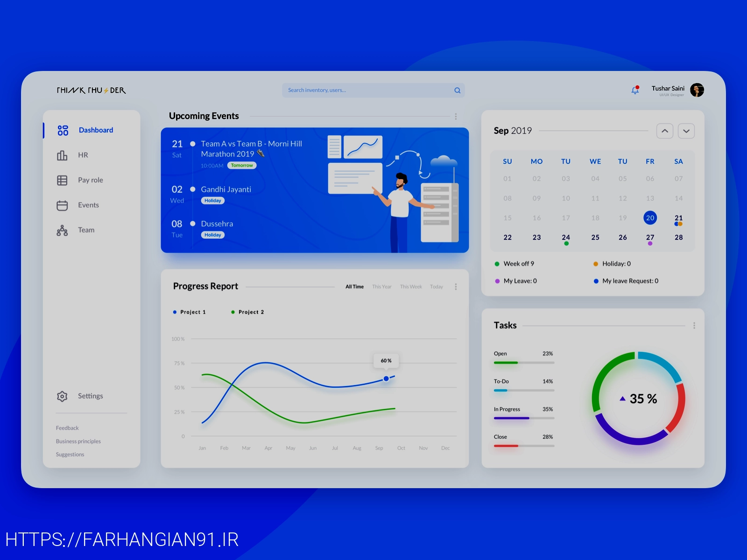Select the Events menu item
747x560 pixels.
88,205
